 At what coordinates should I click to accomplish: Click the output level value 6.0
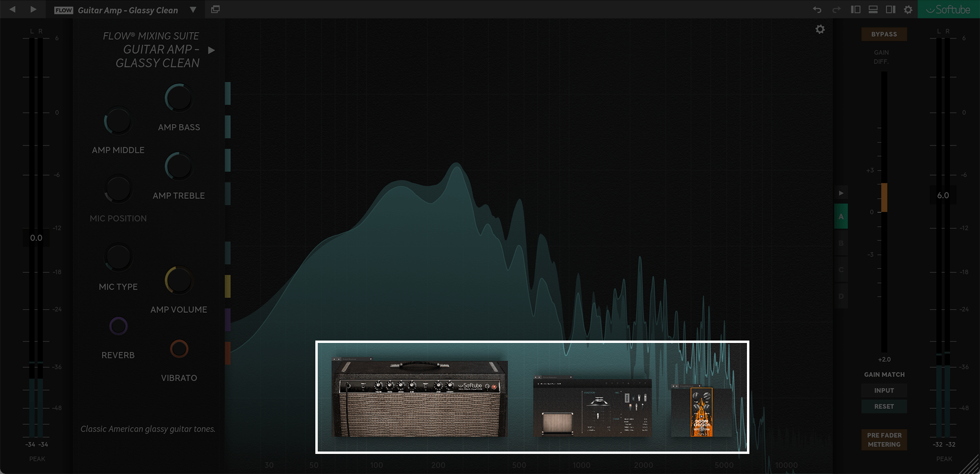(943, 196)
